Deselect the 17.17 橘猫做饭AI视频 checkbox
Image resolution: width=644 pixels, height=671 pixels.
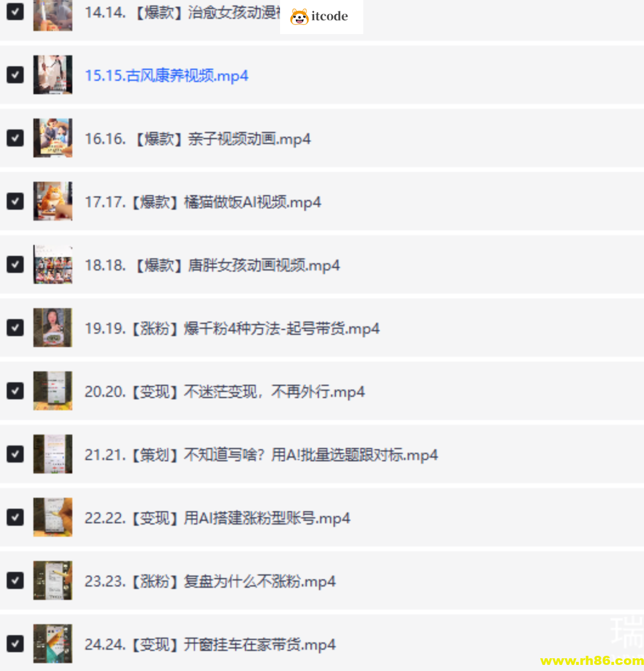15,201
